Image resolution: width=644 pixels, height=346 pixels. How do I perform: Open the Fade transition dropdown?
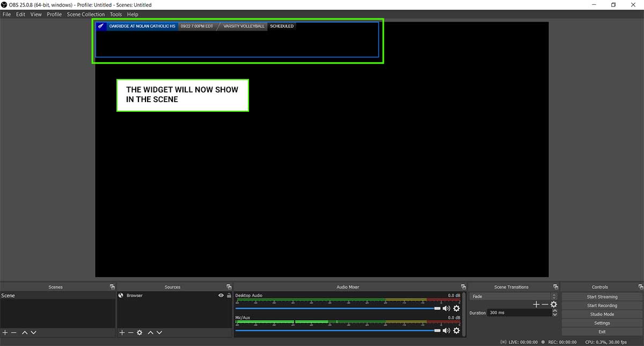coord(514,297)
